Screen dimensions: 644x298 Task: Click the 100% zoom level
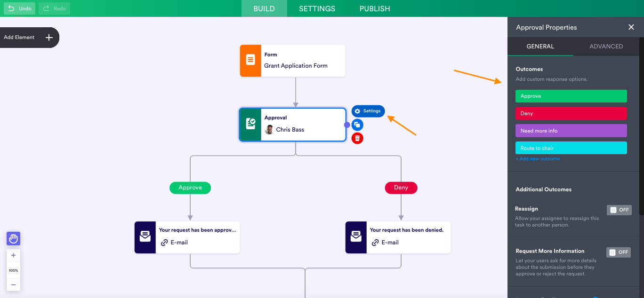pyautogui.click(x=13, y=270)
